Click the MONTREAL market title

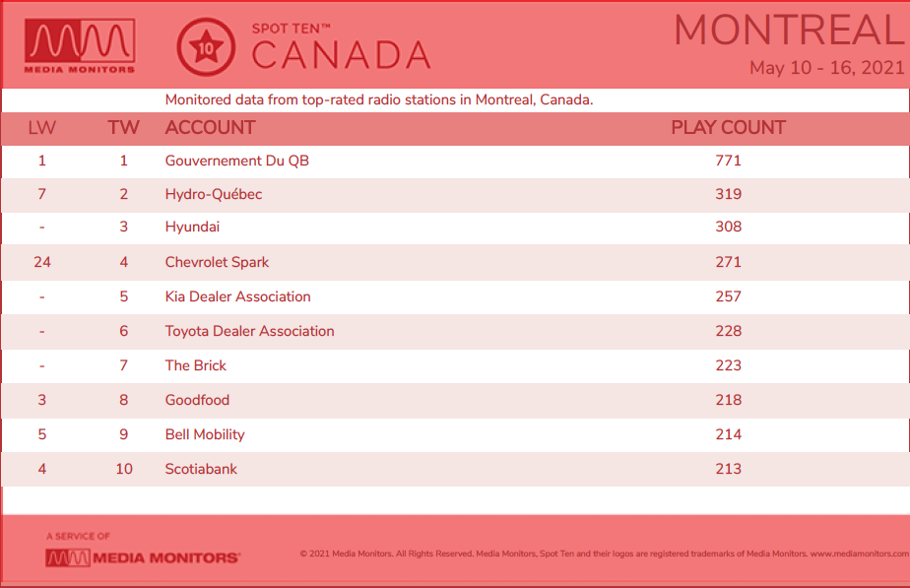[x=790, y=30]
